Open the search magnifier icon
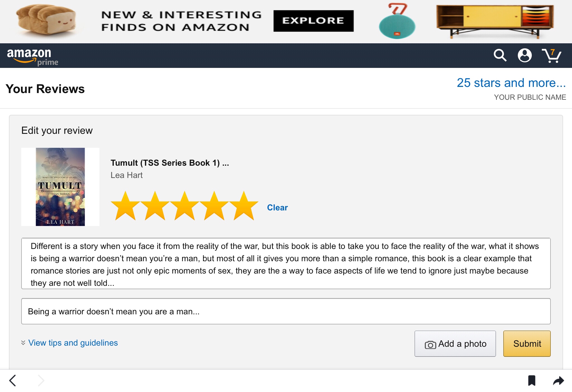 click(x=500, y=55)
